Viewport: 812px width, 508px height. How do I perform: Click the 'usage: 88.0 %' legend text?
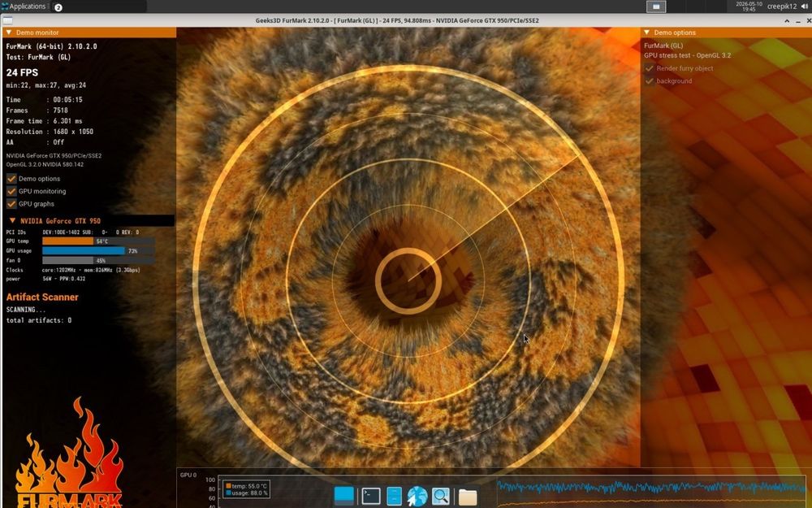coord(249,493)
